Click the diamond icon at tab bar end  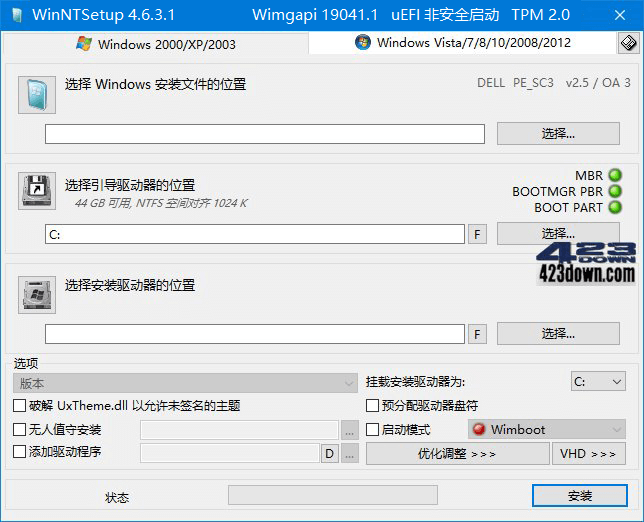pyautogui.click(x=628, y=43)
